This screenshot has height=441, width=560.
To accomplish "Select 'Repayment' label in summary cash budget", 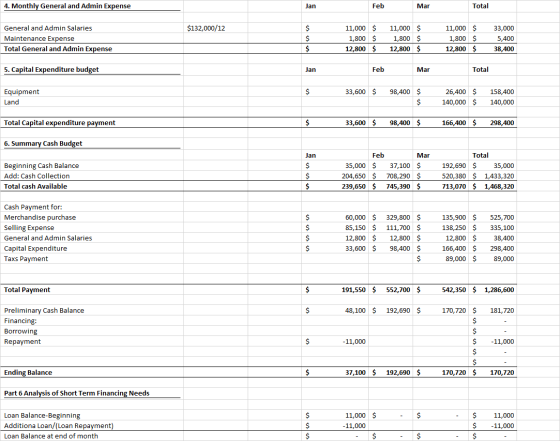I will [x=22, y=342].
